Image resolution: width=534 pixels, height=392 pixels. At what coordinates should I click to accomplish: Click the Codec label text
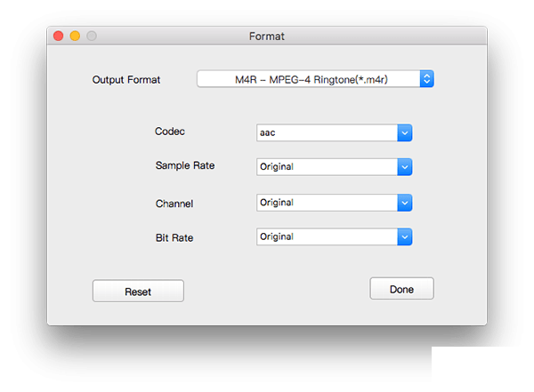pyautogui.click(x=170, y=132)
